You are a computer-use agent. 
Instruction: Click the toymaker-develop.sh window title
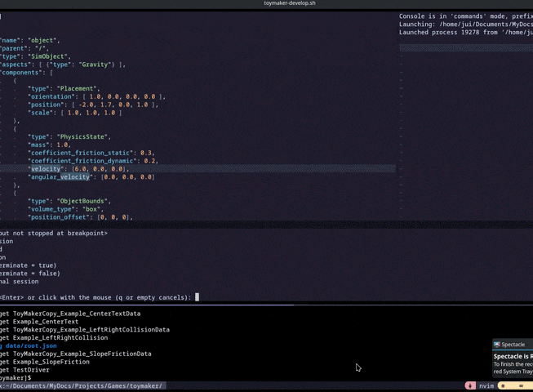(290, 3)
